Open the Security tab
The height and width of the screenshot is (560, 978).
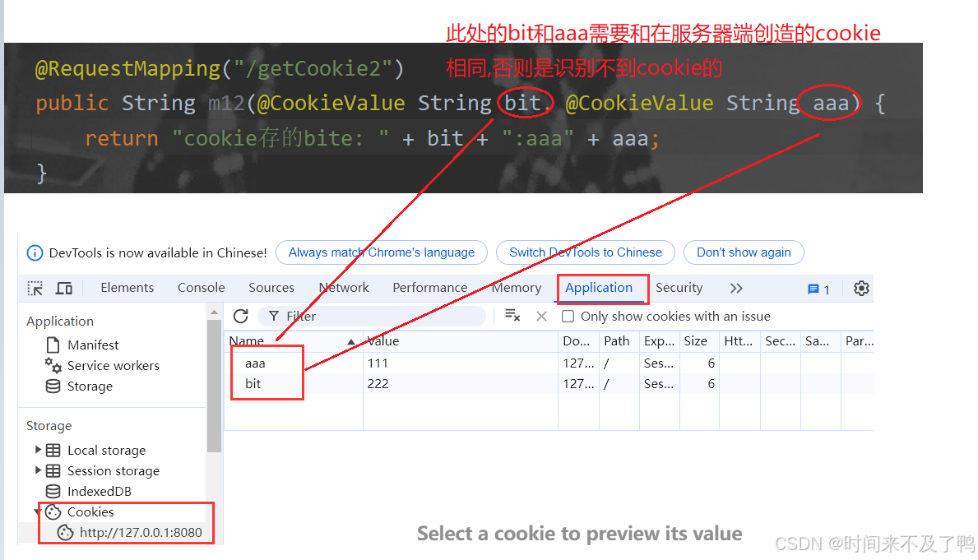point(679,288)
